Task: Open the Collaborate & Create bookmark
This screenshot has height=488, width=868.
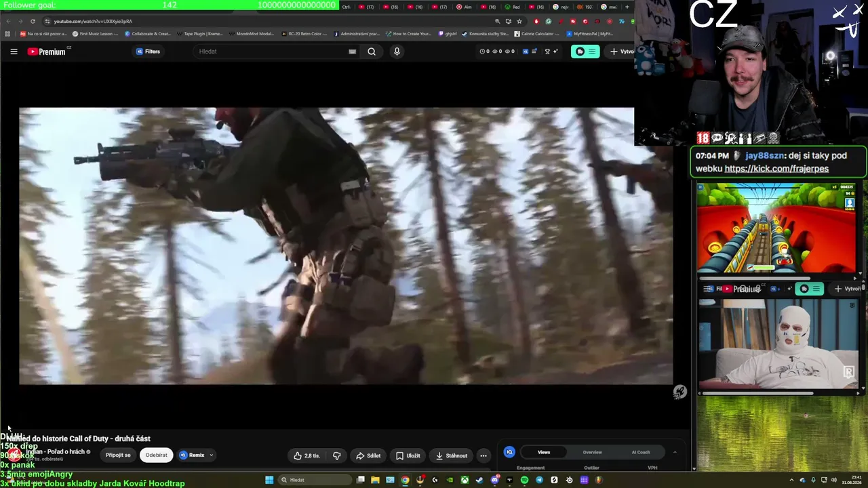Action: tap(148, 33)
